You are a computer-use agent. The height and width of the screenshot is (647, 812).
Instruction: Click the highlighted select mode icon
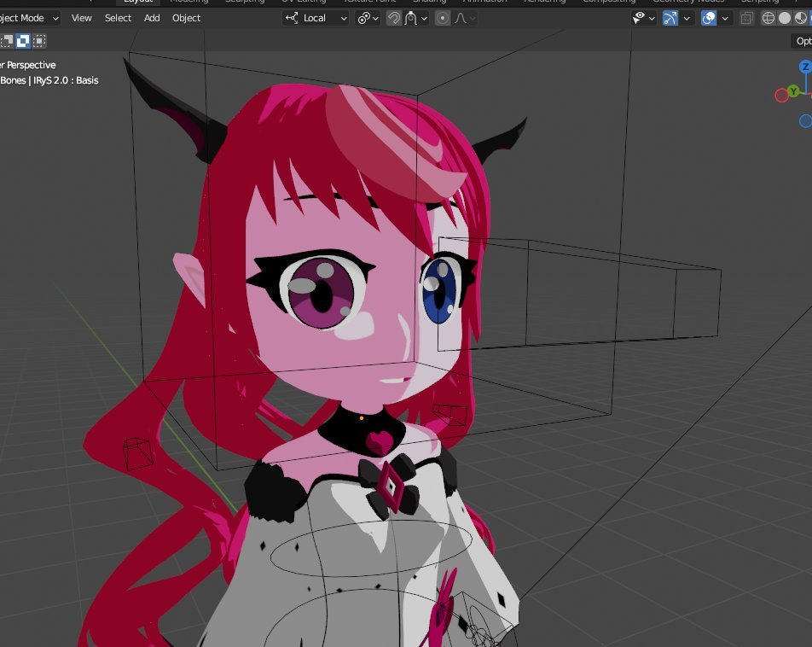pos(23,41)
